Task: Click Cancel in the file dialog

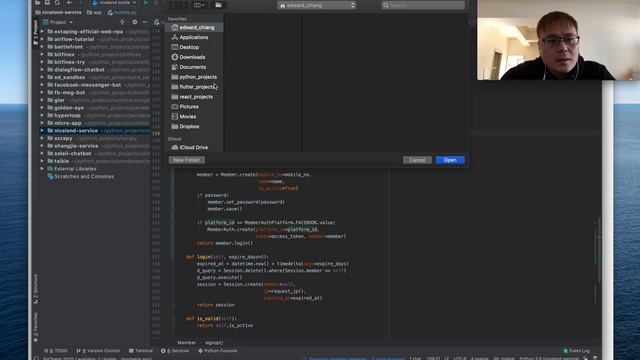Action: [x=417, y=160]
